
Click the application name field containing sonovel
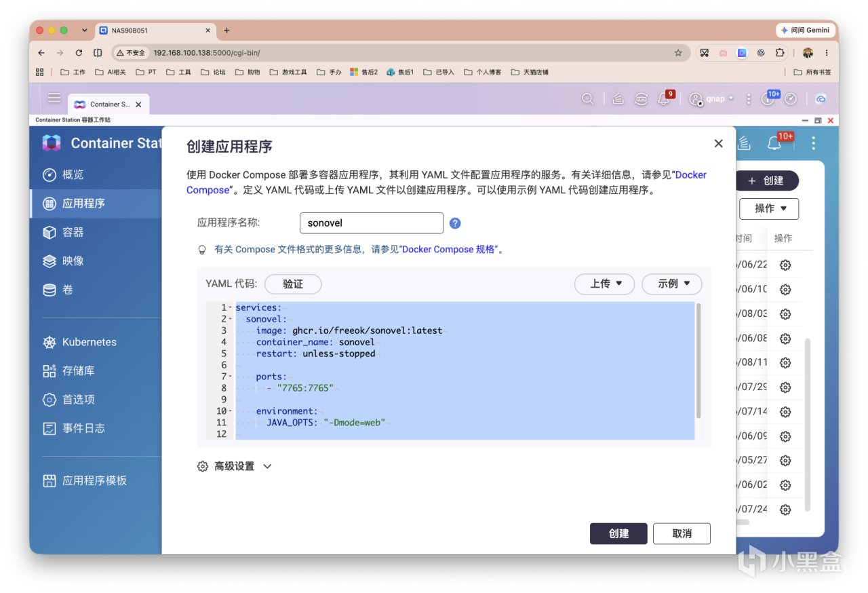tap(372, 223)
